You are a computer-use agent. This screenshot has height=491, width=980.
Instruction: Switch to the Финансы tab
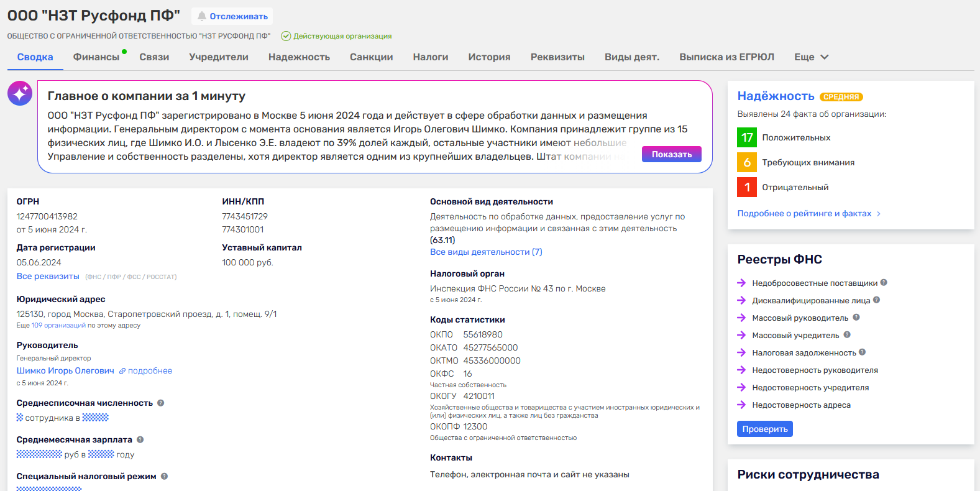(96, 57)
